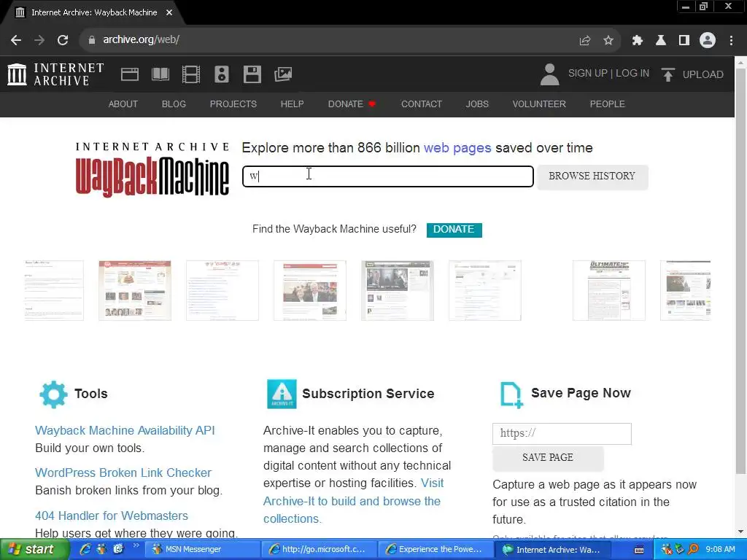The height and width of the screenshot is (560, 747).
Task: Open the Extensions puzzle icon
Action: click(x=637, y=41)
